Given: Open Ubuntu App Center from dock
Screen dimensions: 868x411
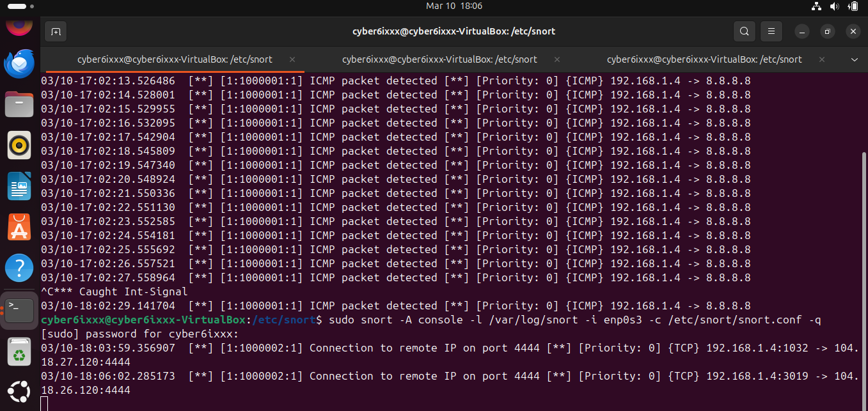Looking at the screenshot, I should [19, 227].
